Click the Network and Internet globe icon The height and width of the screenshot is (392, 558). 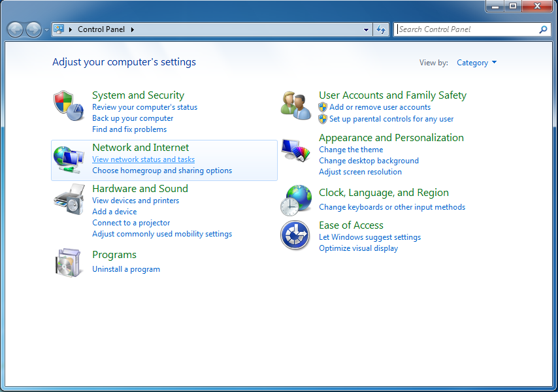69,160
